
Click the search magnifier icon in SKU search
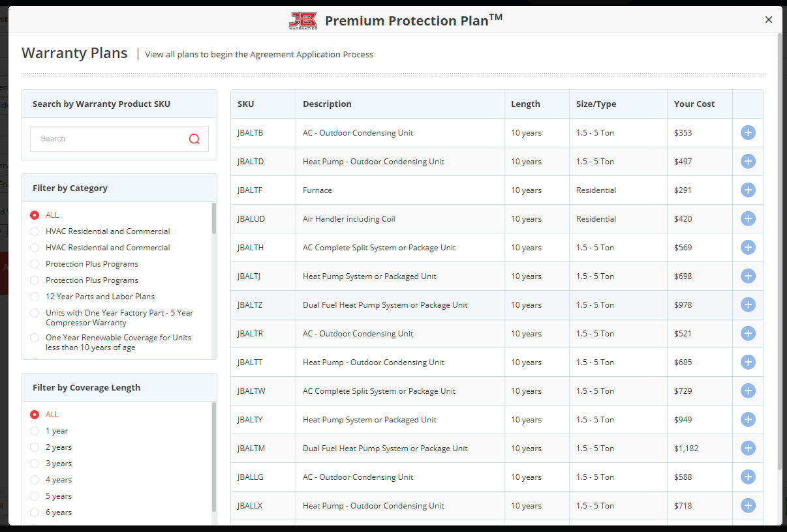click(194, 139)
